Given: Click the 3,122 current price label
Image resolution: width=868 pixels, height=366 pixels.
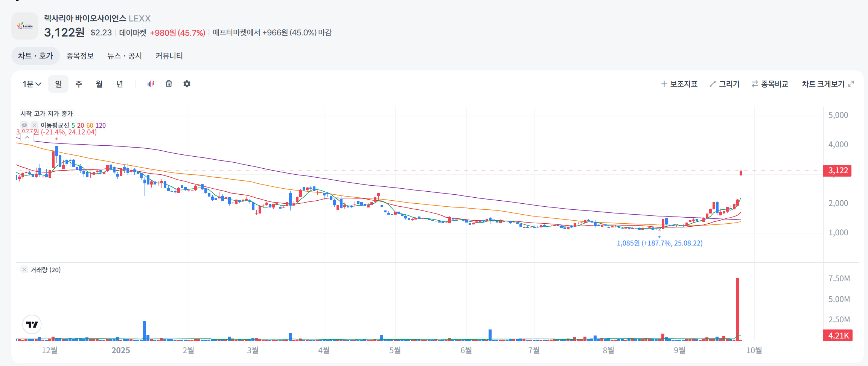Looking at the screenshot, I should point(838,171).
